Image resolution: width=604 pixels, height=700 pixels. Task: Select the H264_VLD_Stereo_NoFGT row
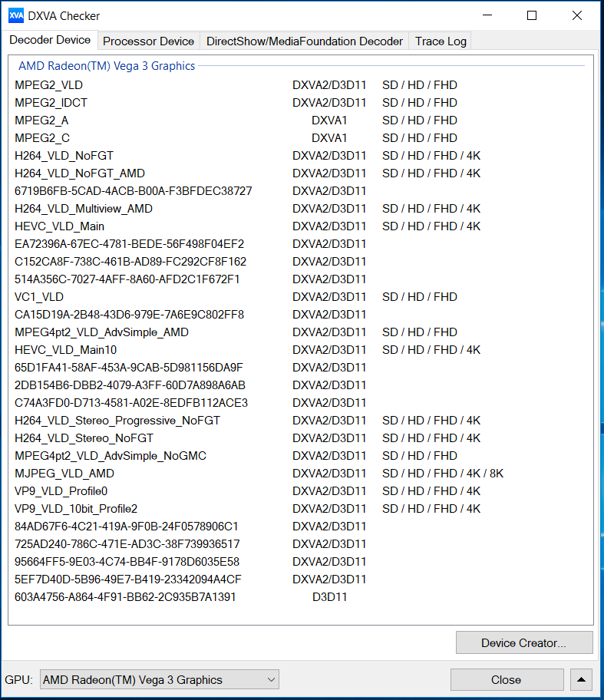[x=299, y=438]
